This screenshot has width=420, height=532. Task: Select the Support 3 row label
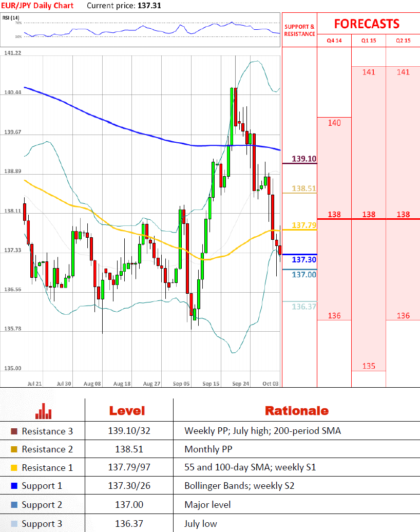pos(42,524)
